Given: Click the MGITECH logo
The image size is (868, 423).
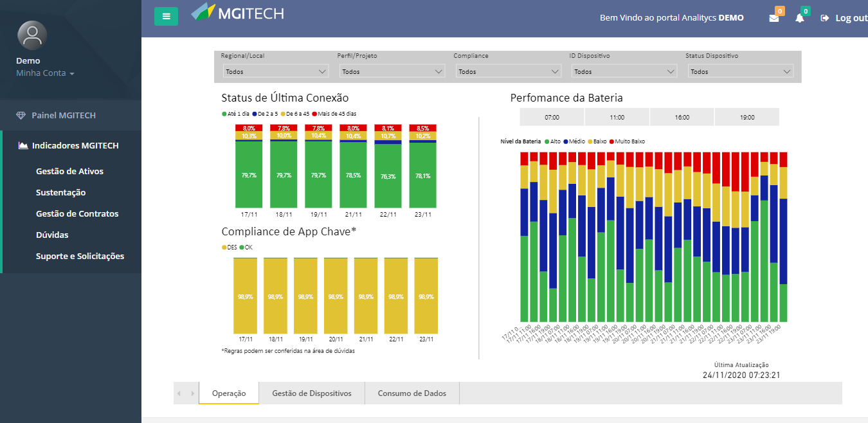Looking at the screenshot, I should [x=237, y=12].
